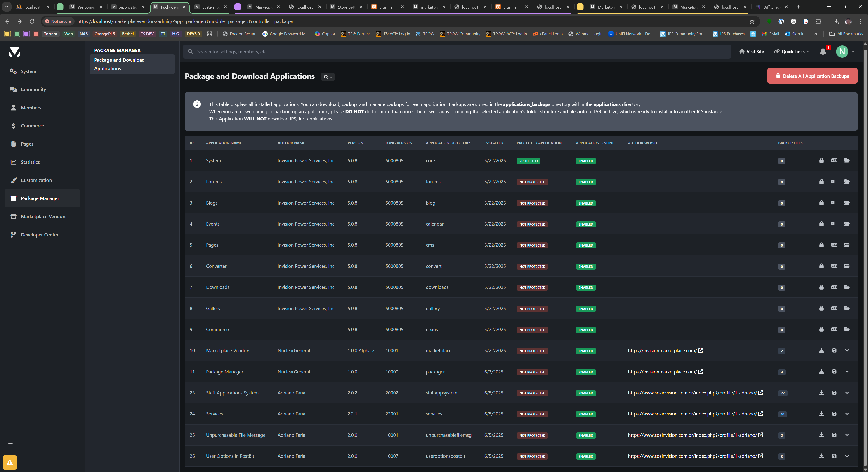Click the search count badge showing 5
868x472 pixels.
point(328,77)
